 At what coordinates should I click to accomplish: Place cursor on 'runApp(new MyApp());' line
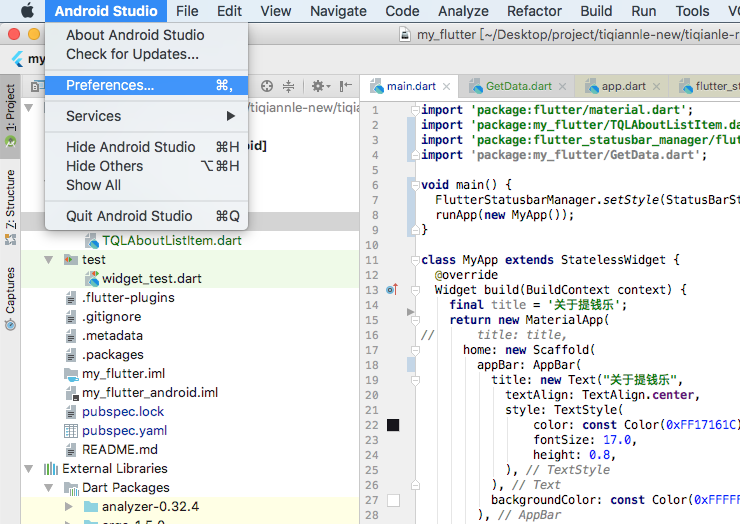coord(504,215)
